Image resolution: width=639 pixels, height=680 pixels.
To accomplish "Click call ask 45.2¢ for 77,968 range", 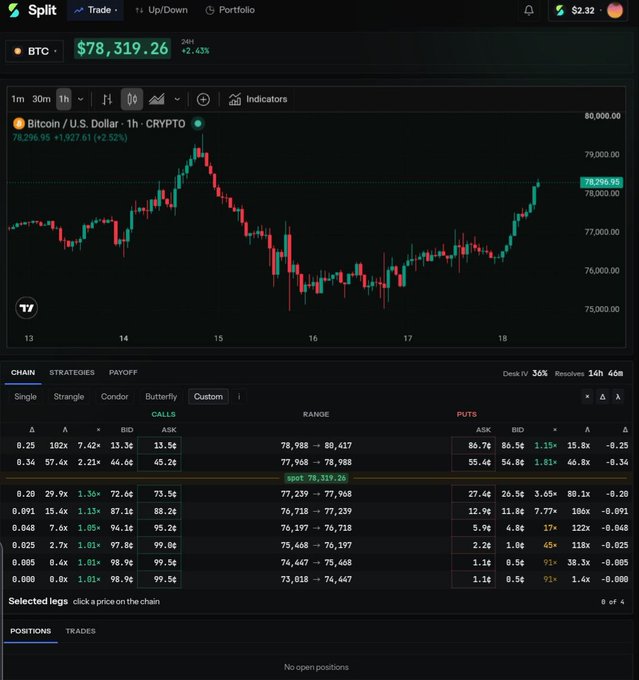I will point(159,462).
